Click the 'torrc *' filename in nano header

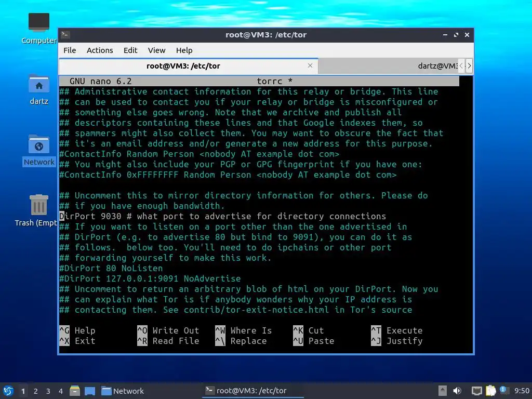click(x=274, y=81)
